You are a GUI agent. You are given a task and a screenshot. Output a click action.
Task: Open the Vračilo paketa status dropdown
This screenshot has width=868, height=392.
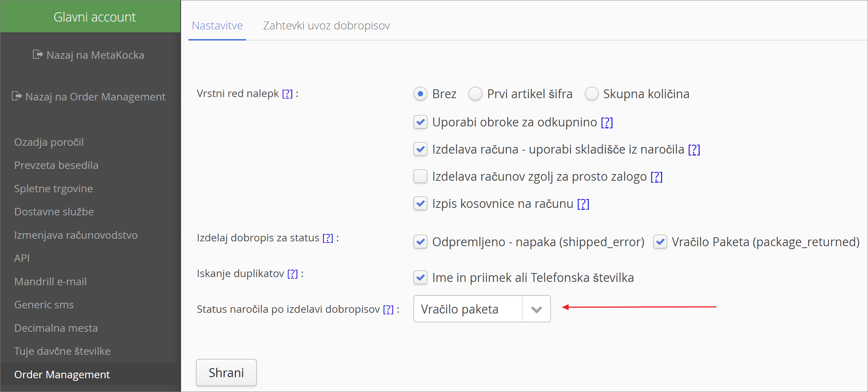[482, 309]
